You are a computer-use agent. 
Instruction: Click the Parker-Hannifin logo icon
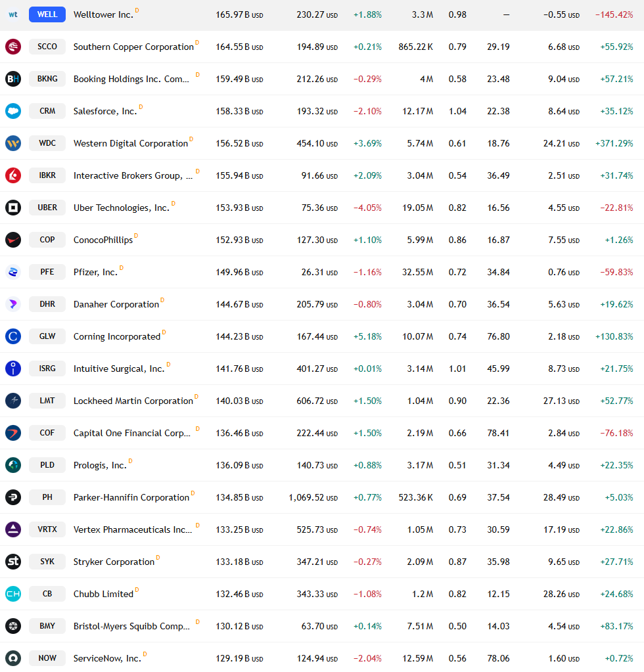13,497
